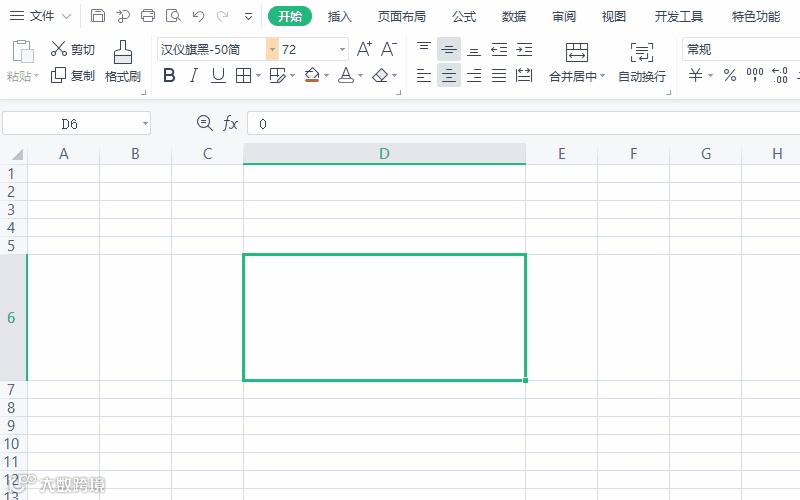
Task: Activate the Format Painter 格式刷
Action: click(122, 62)
